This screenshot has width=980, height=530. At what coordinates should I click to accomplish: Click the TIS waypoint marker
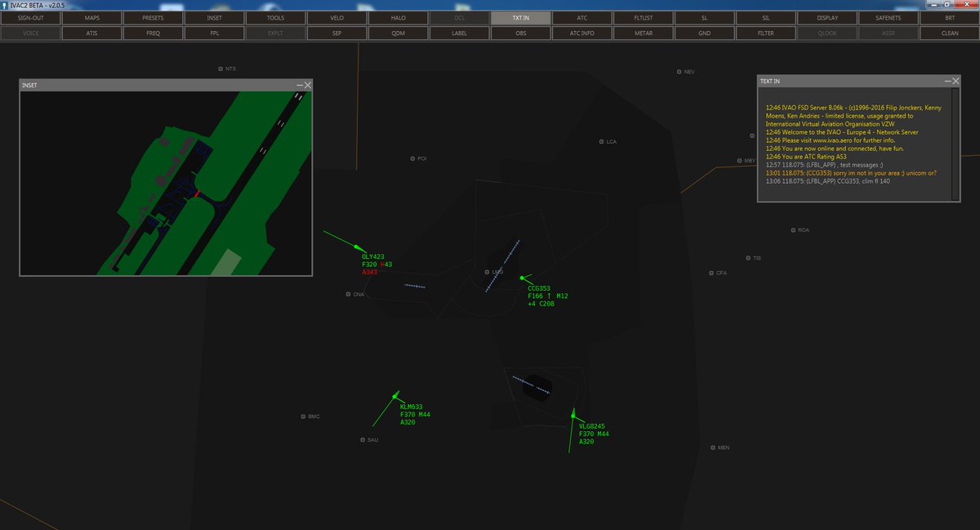(747, 258)
